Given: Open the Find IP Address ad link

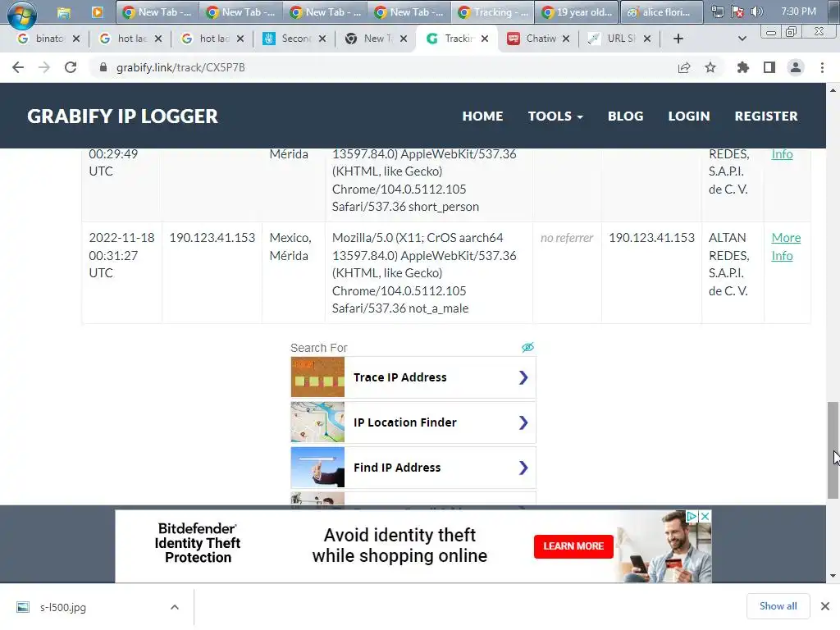Looking at the screenshot, I should [413, 468].
